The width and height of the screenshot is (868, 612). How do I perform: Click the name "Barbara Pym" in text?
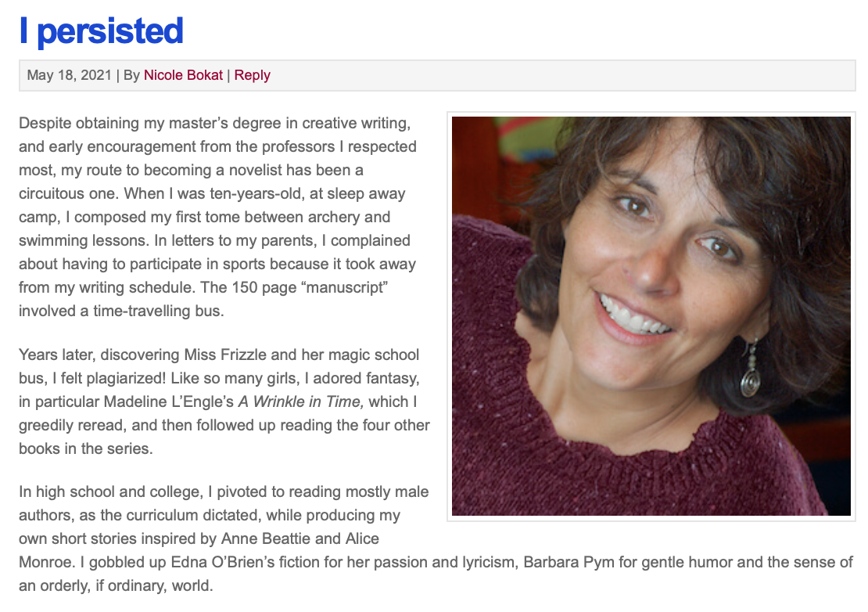[x=569, y=562]
